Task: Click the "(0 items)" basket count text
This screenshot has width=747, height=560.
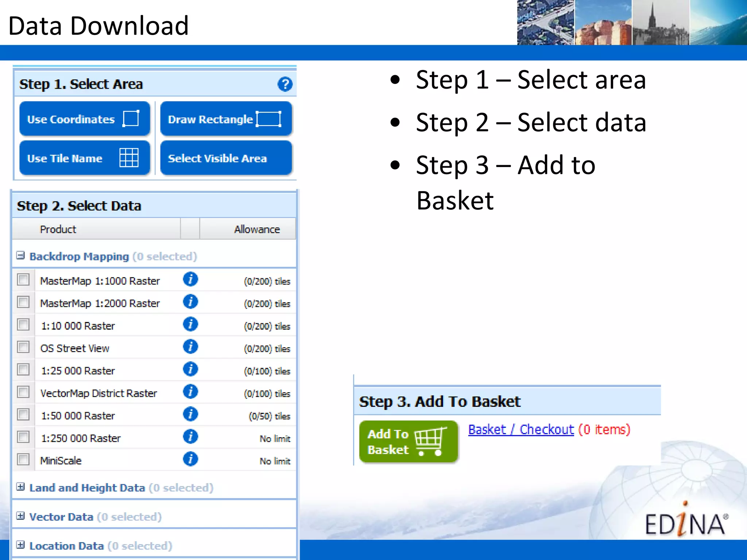Action: [604, 429]
